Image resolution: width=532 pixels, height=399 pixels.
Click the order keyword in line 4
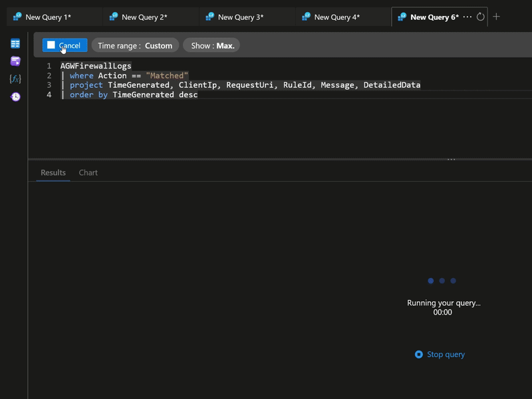click(81, 94)
